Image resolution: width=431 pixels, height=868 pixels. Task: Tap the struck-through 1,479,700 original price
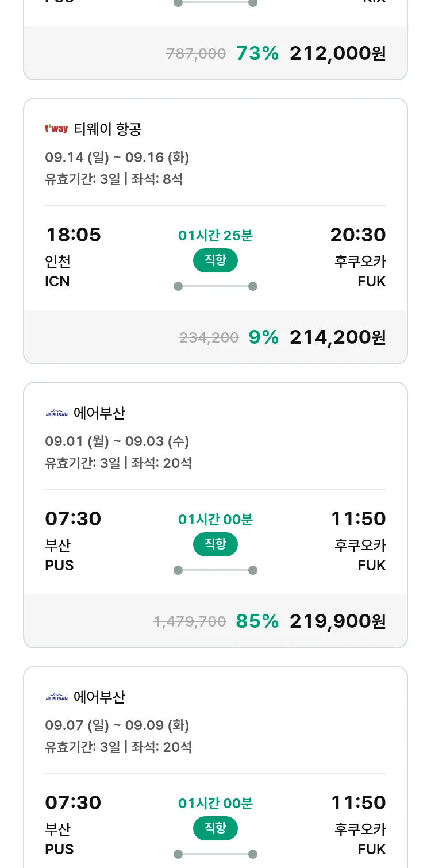coord(189,621)
